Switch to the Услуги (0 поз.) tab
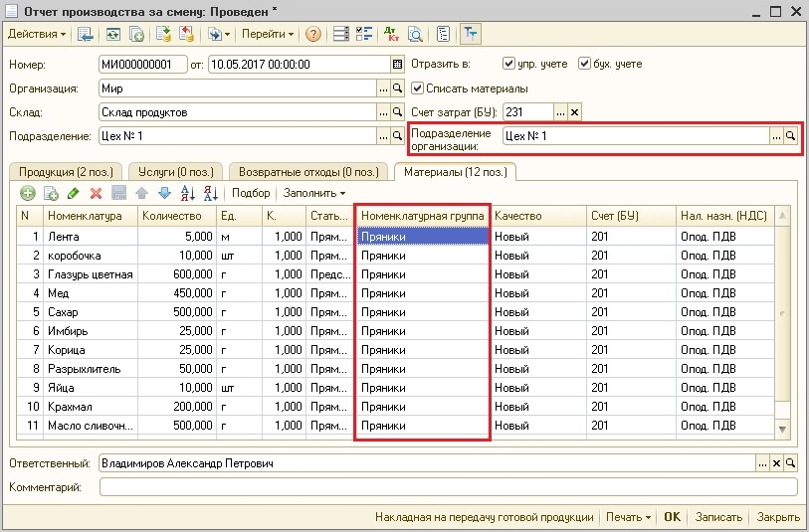 pyautogui.click(x=176, y=172)
